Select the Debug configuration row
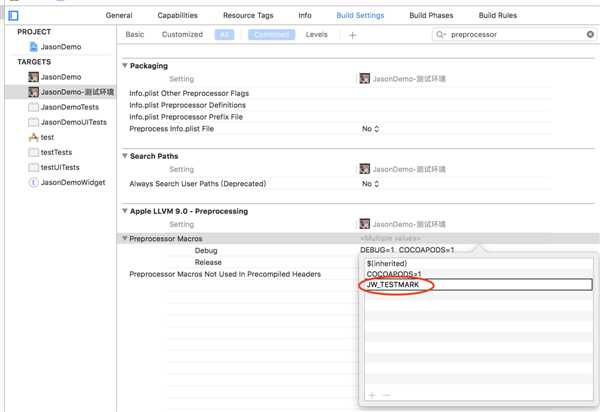The width and height of the screenshot is (600, 412). (x=206, y=251)
